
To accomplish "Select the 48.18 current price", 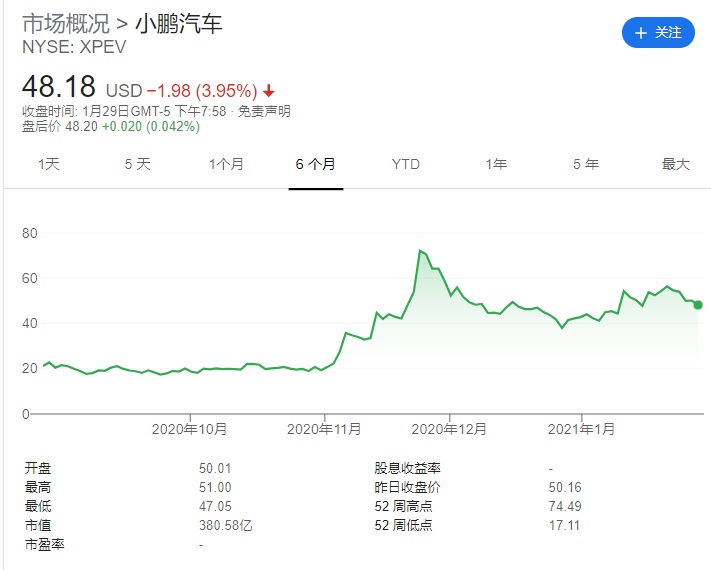I will click(59, 86).
